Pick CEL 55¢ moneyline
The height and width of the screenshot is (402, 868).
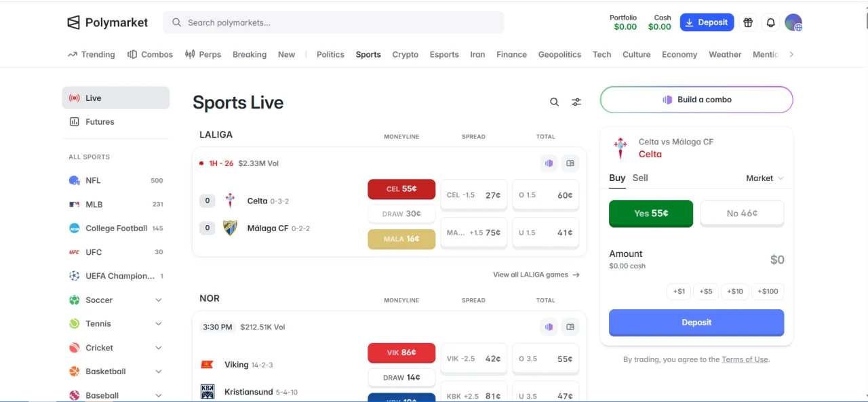(x=401, y=189)
